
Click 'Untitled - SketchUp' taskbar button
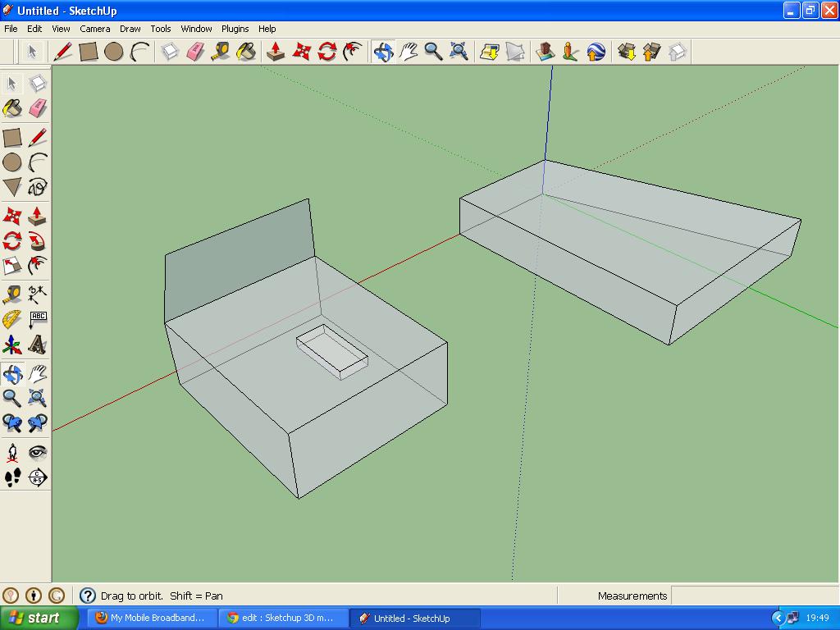414,618
